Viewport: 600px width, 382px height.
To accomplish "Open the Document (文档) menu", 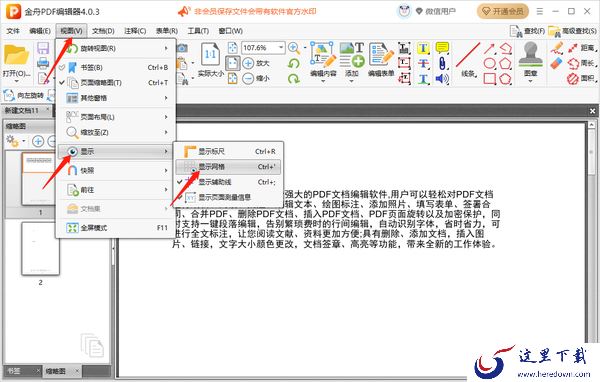I will tap(103, 31).
